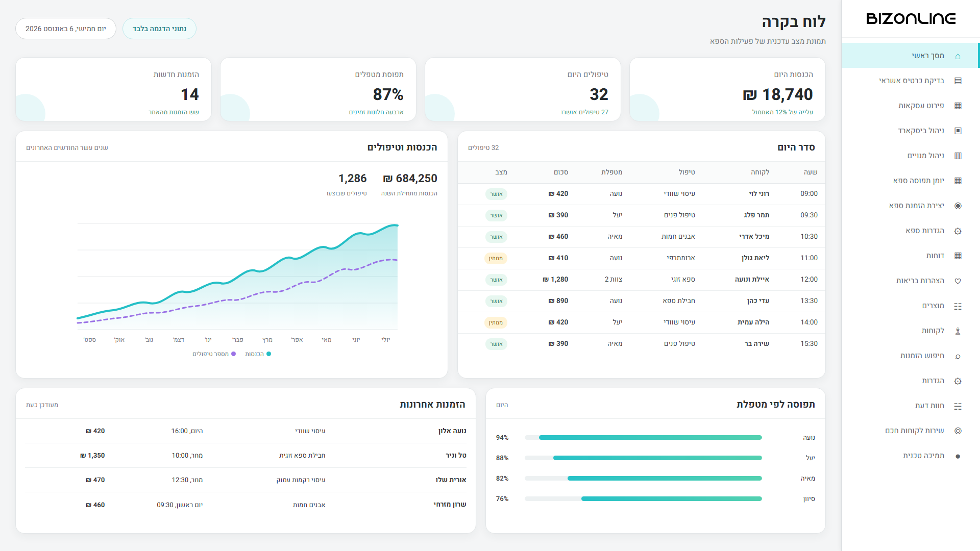Click the 1,286 treatments performed figure
980x551 pixels.
(x=353, y=179)
